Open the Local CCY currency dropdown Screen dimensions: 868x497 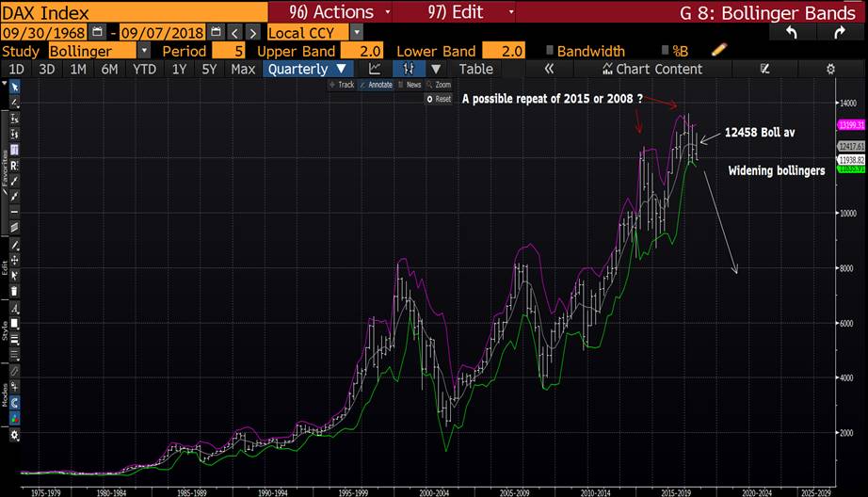point(357,33)
